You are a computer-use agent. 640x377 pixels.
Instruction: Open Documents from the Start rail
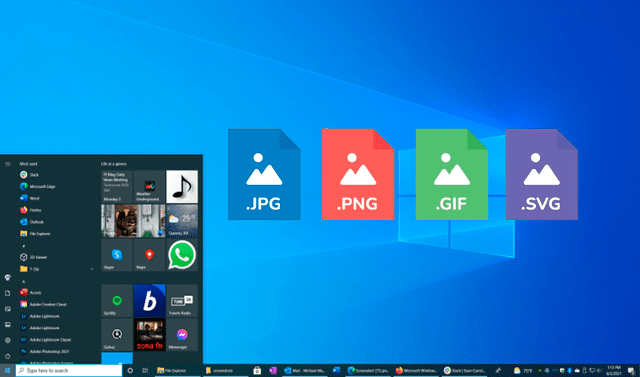click(x=8, y=293)
